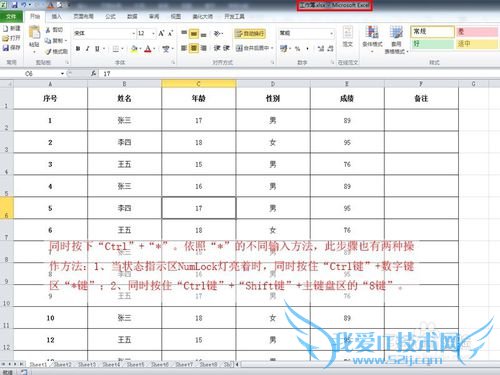Select column C header
The height and width of the screenshot is (375, 500).
coord(199,84)
